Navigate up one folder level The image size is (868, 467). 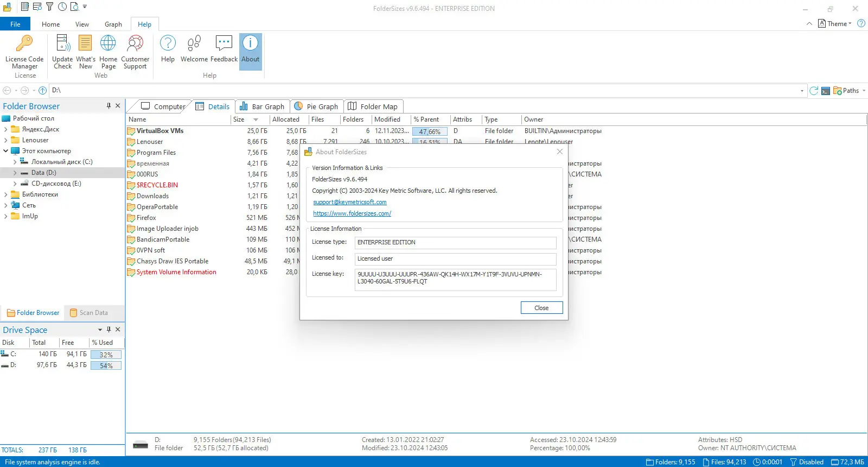[x=42, y=90]
